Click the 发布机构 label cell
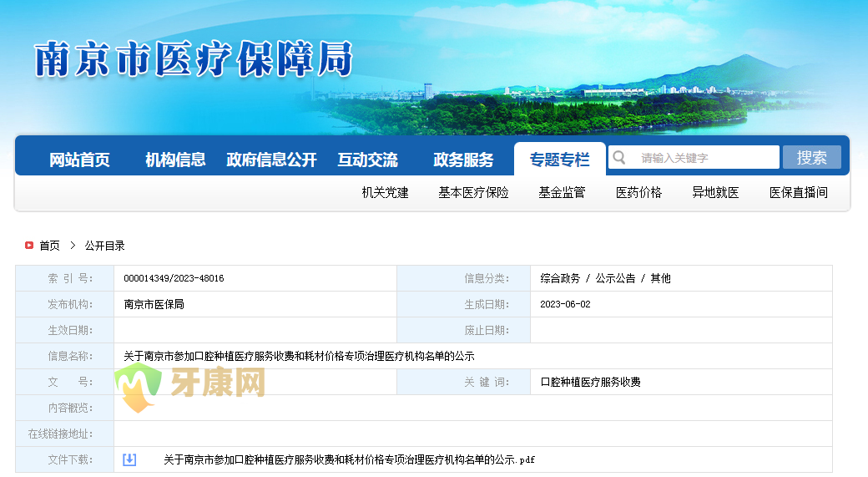Viewport: 868px width, 477px height. (65, 304)
